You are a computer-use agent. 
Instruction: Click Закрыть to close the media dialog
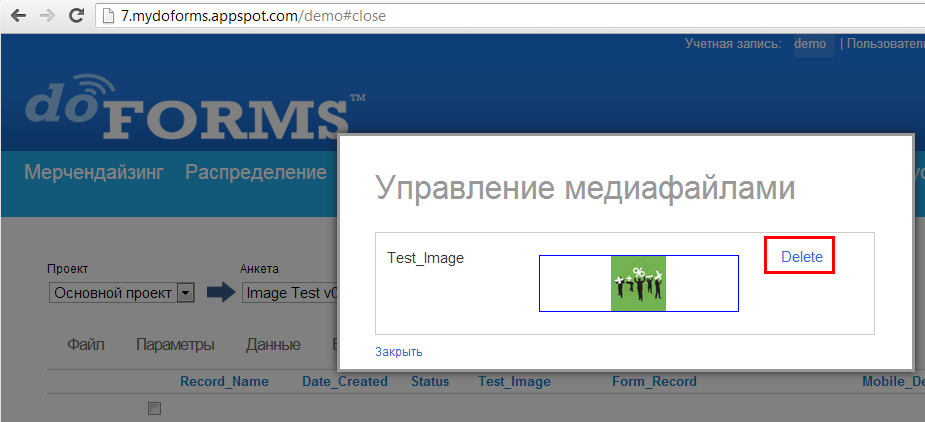point(398,351)
